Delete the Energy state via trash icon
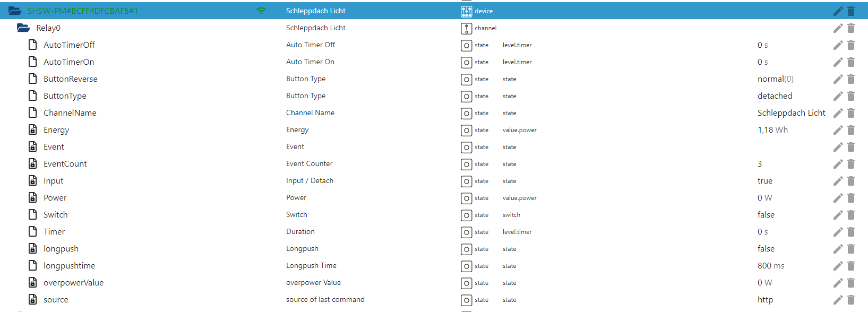Screen dimensions: 868x312 click(x=851, y=130)
